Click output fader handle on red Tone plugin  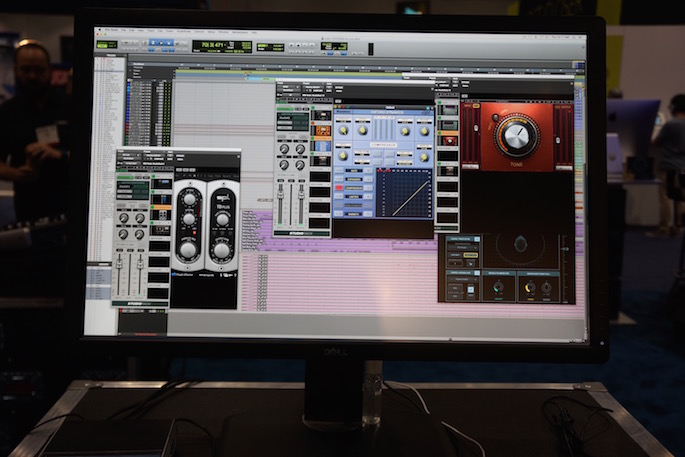[558, 141]
